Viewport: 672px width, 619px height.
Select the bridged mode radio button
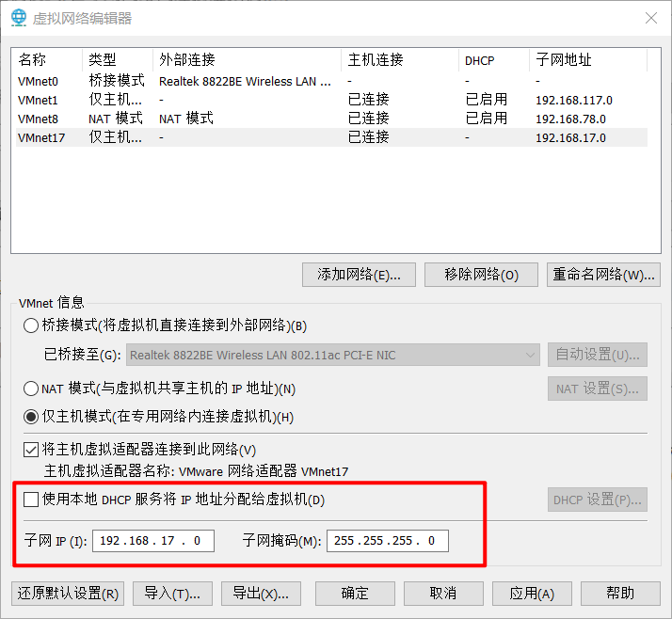point(31,326)
